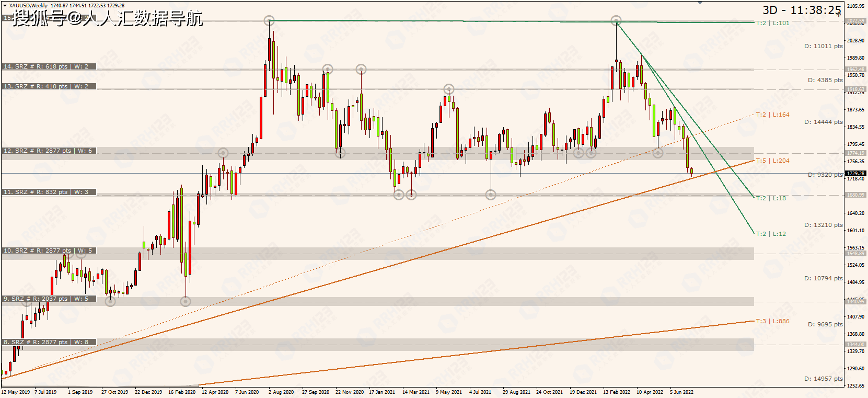Click the 1344.00 zone price tag
The width and height of the screenshot is (868, 398).
(855, 345)
